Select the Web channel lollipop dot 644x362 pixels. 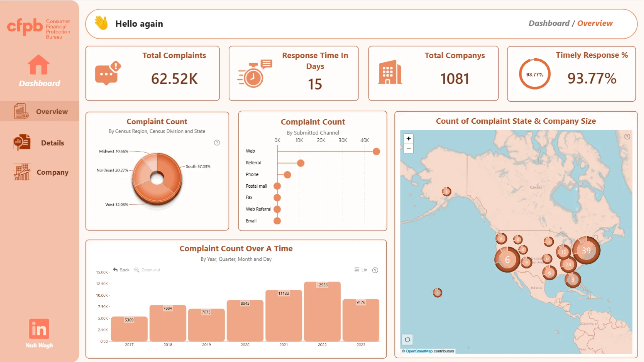(376, 152)
